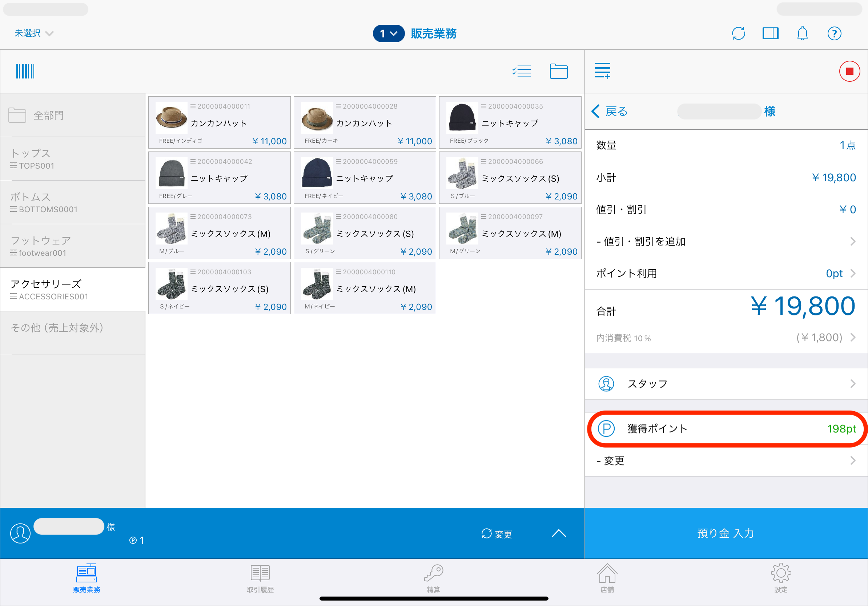The width and height of the screenshot is (868, 606).
Task: Click the refresh sync icon in header
Action: pos(738,33)
